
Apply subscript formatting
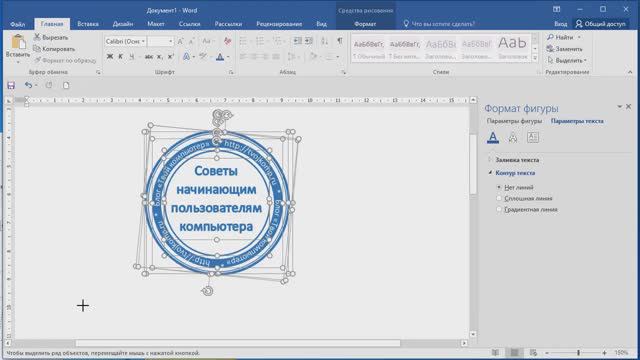click(160, 57)
